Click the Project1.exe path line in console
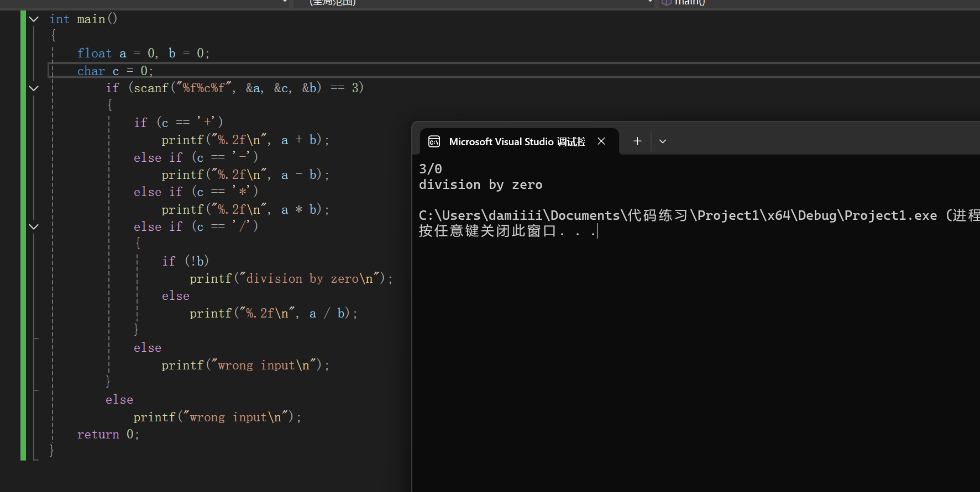This screenshot has width=980, height=492. [699, 215]
